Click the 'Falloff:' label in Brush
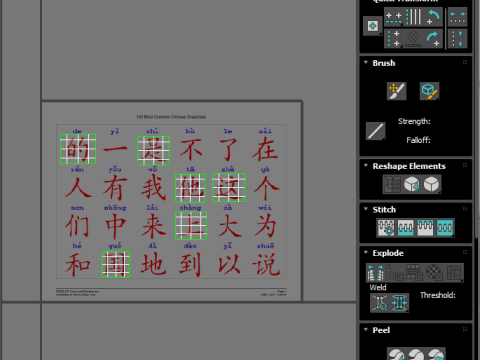The image size is (480, 360). coord(418,140)
